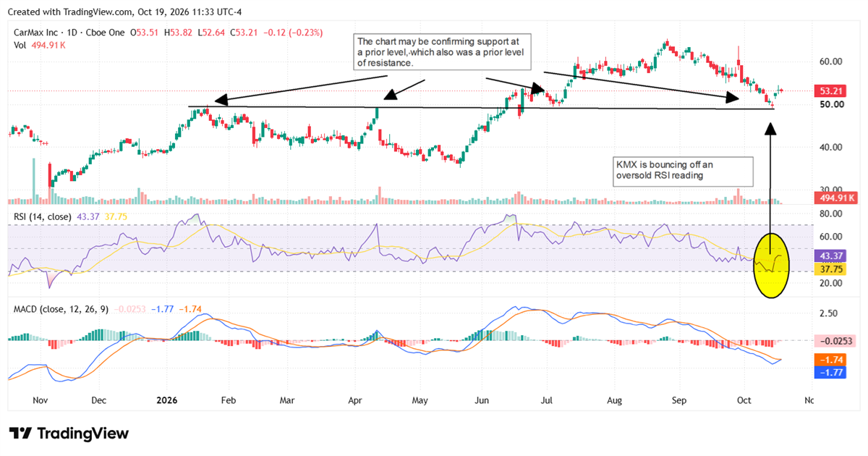868x456 pixels.
Task: Click the 20.00 RSI axis tick
Action: [830, 283]
